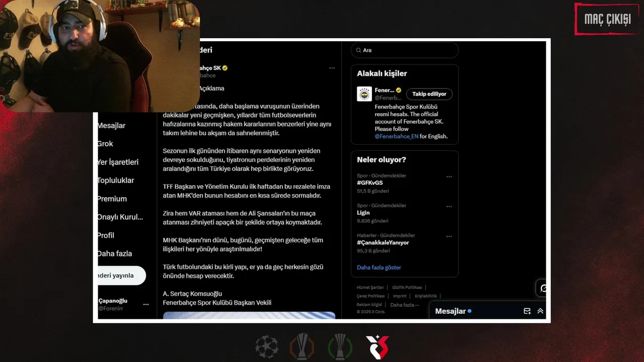This screenshot has height=362, width=644.
Task: Click Daha fazla göster under trends
Action: pyautogui.click(x=379, y=267)
